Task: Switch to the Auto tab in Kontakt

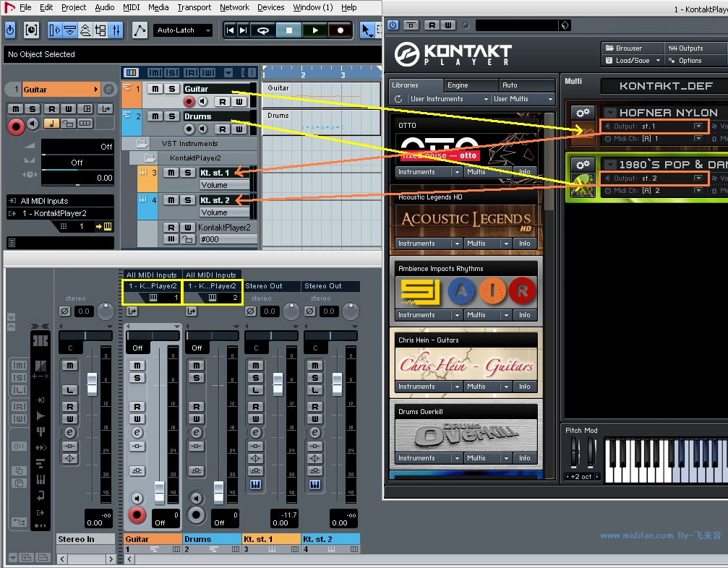Action: 527,85
